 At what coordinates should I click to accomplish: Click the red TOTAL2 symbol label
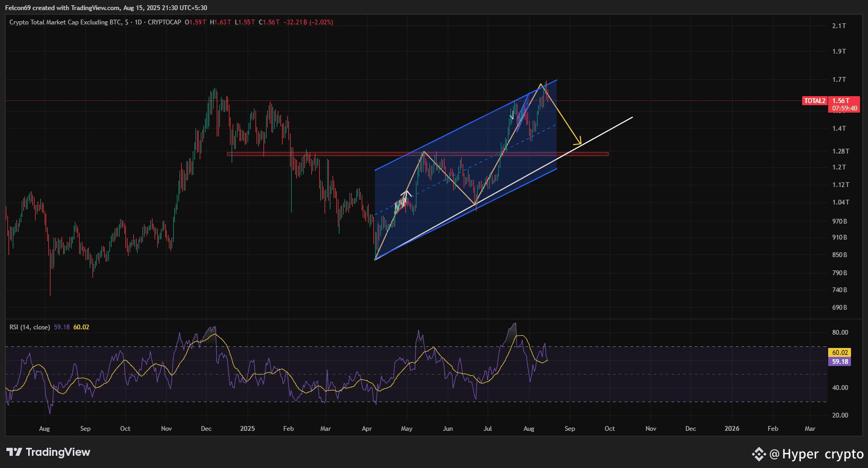pyautogui.click(x=815, y=101)
